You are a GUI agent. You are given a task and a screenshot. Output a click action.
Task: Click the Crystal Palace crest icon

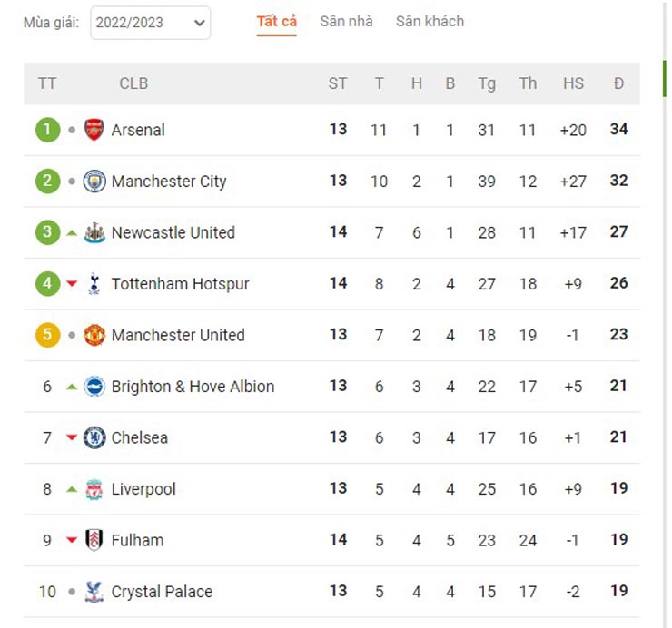click(x=94, y=592)
